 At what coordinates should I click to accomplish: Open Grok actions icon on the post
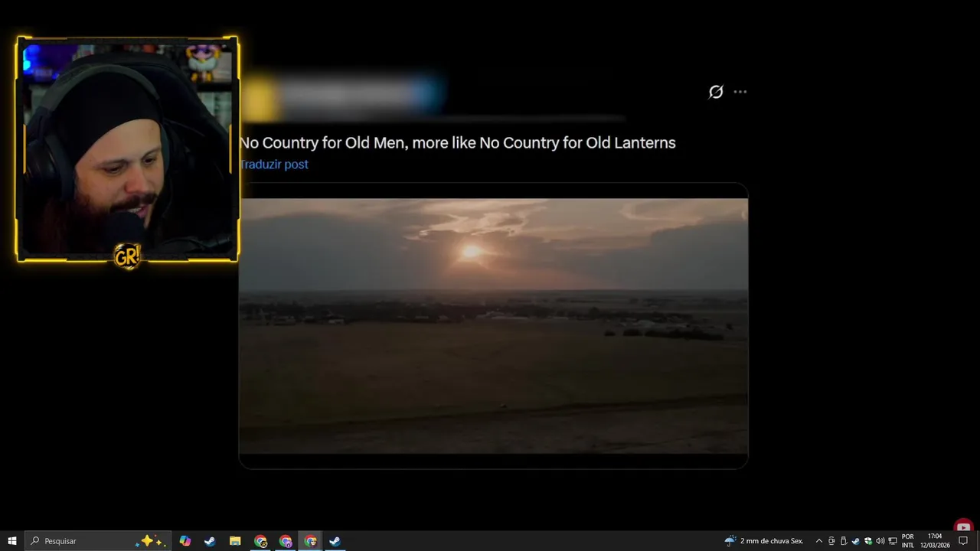pyautogui.click(x=716, y=92)
